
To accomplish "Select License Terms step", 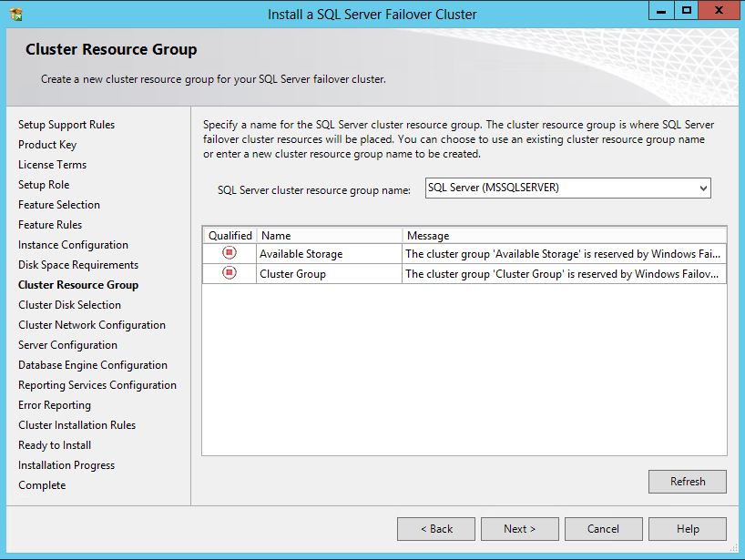I will pos(52,164).
